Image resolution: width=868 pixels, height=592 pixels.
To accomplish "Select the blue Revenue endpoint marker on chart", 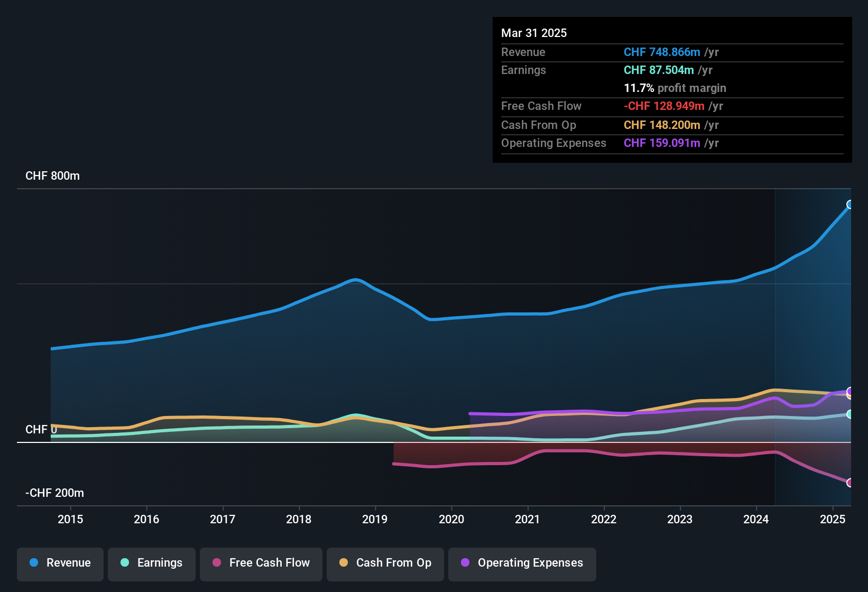I will 850,203.
